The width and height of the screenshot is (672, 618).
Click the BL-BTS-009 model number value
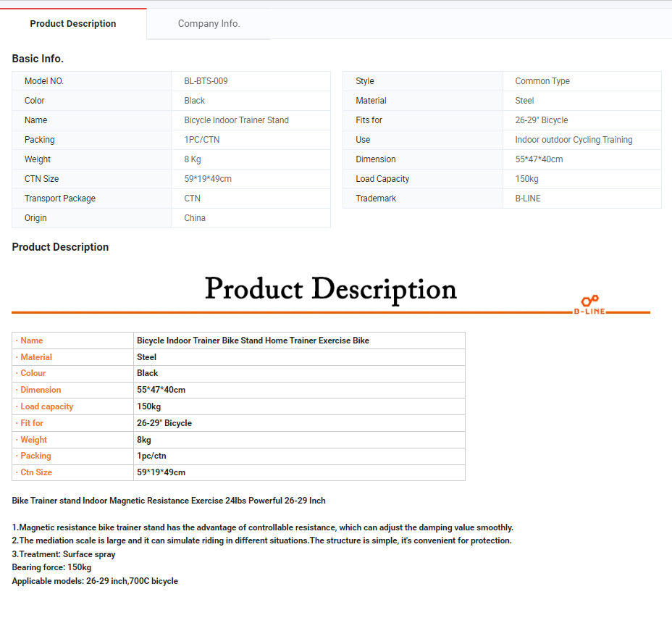[x=206, y=81]
